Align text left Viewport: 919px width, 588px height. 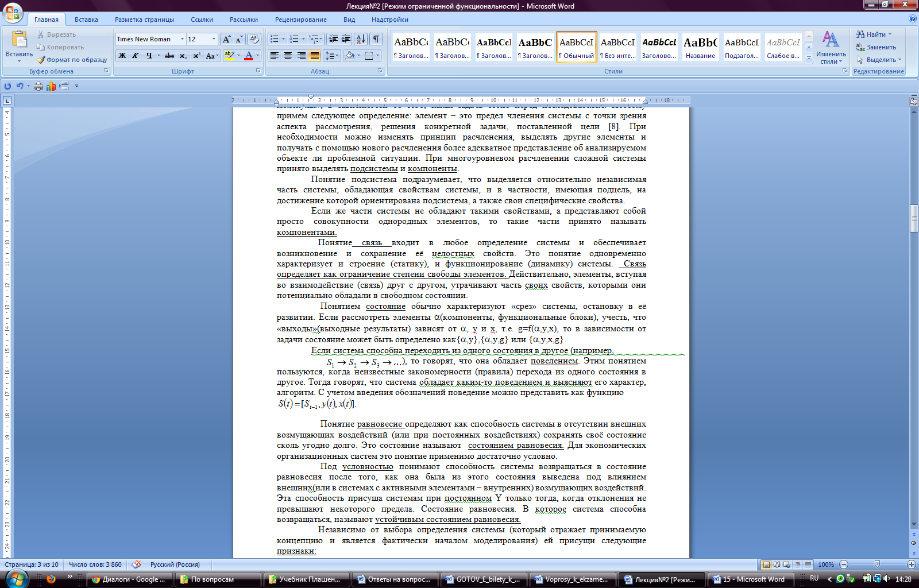(x=275, y=56)
